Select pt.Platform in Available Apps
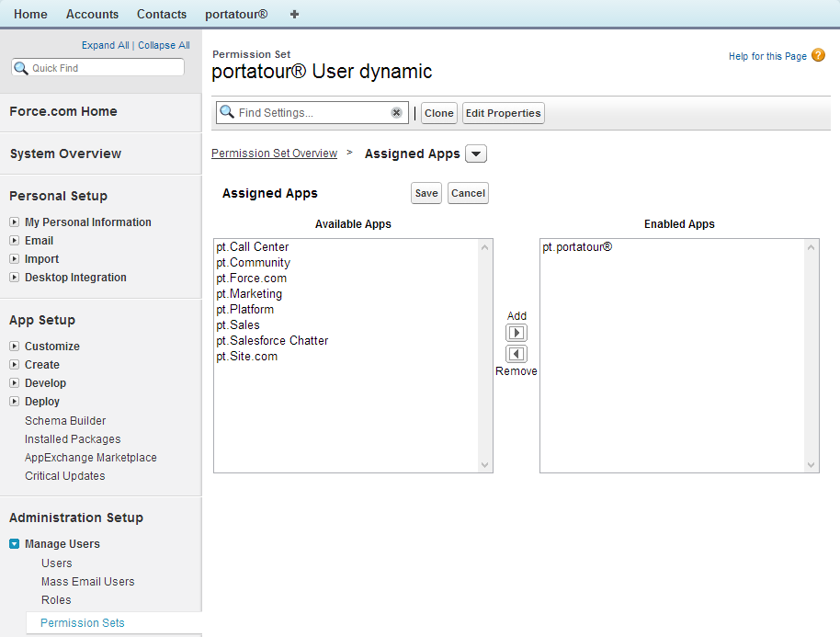Image resolution: width=840 pixels, height=637 pixels. 244,309
